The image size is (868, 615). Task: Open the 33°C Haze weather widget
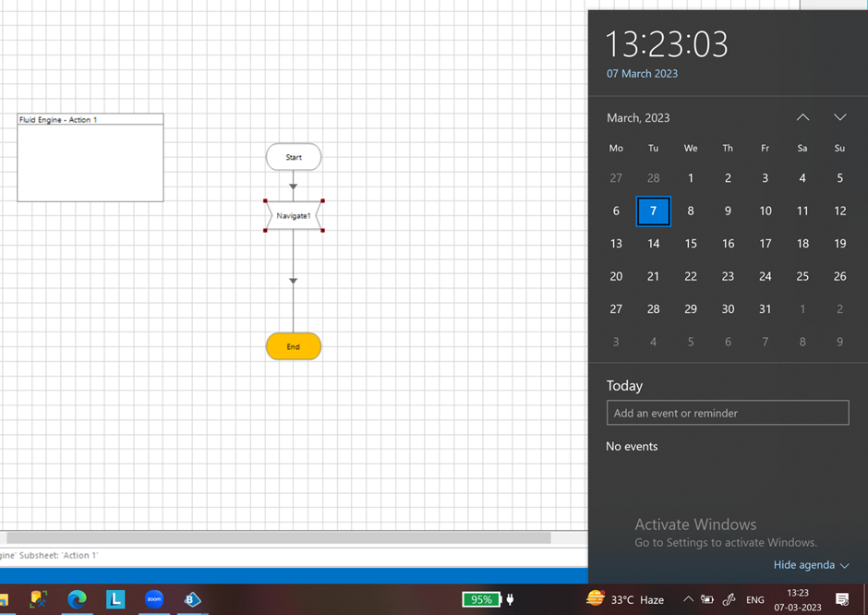[x=625, y=599]
